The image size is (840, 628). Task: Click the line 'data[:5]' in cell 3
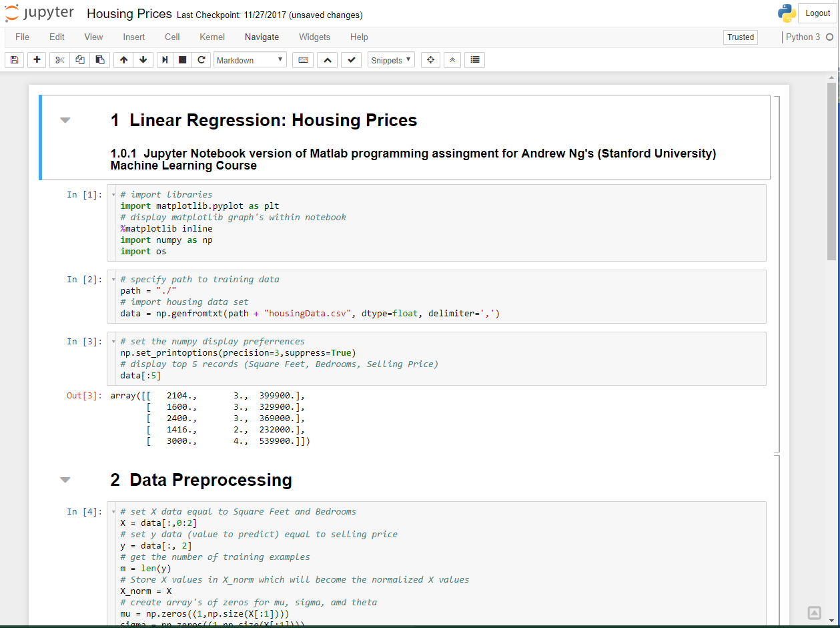pyautogui.click(x=140, y=376)
